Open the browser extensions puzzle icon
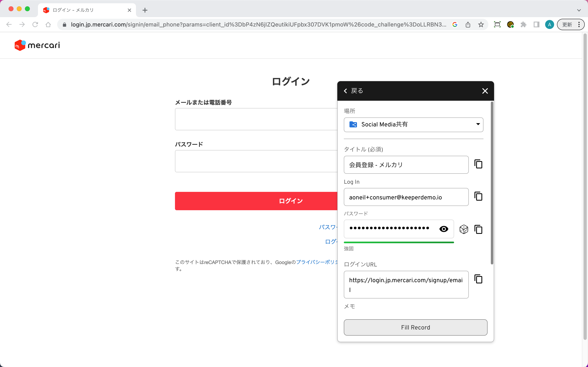This screenshot has width=588, height=367. [x=523, y=24]
